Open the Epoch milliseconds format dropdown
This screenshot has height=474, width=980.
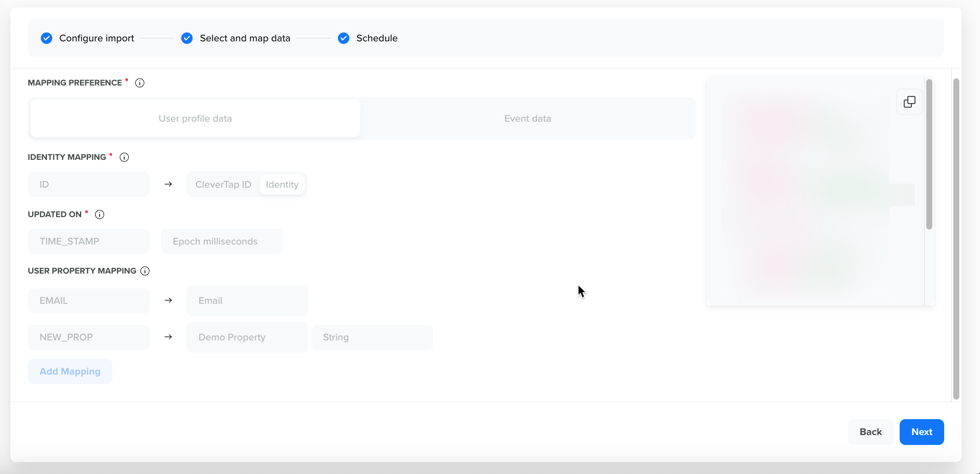point(222,241)
